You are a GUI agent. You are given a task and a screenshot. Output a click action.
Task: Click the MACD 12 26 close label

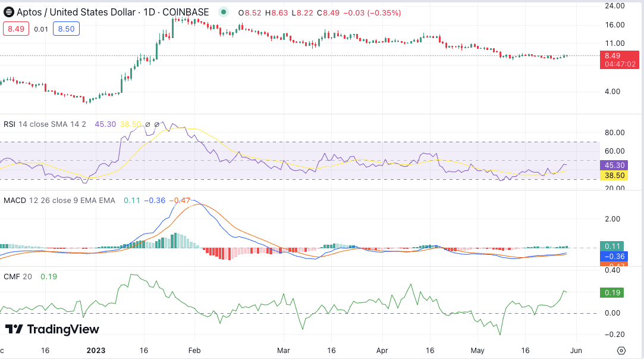click(x=59, y=200)
